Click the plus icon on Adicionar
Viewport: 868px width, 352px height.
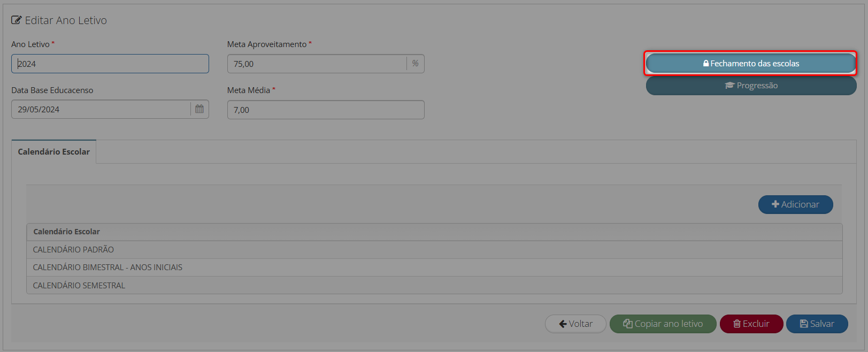(x=775, y=204)
